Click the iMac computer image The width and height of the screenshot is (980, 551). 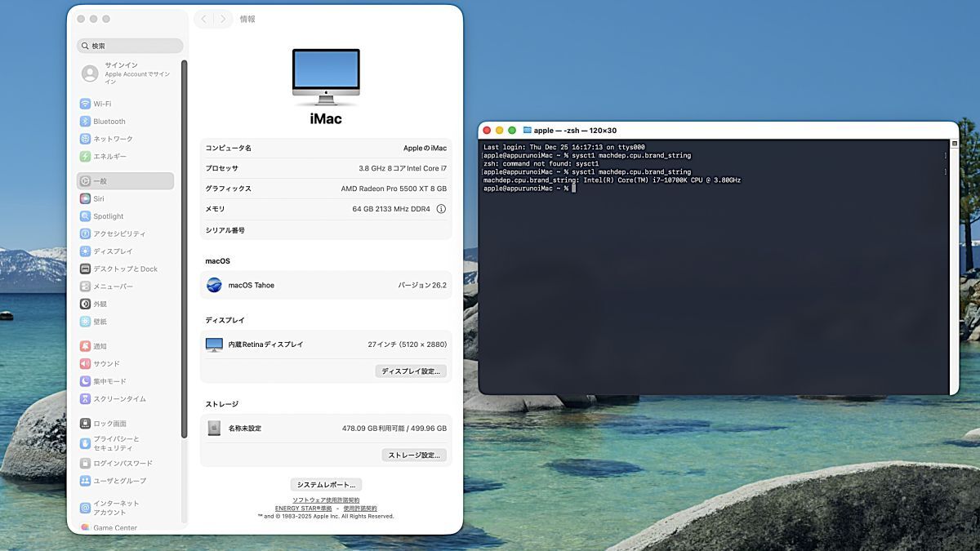pyautogui.click(x=326, y=77)
